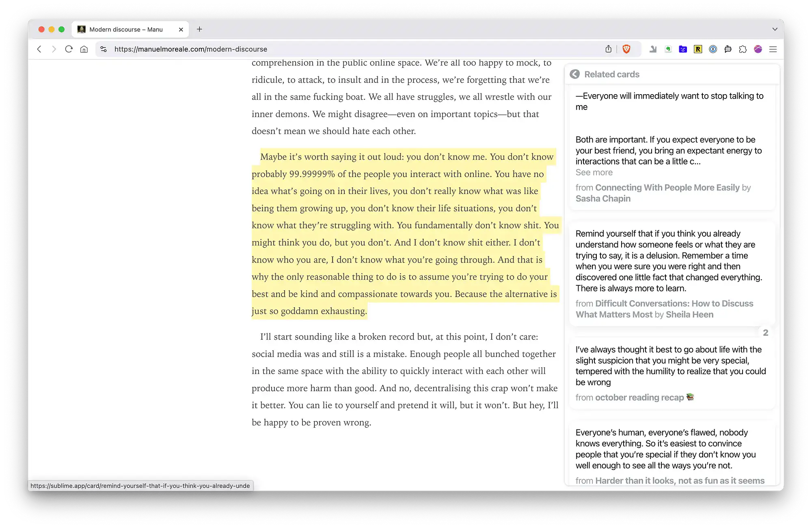Click the Brave Shields lion icon

click(x=626, y=49)
